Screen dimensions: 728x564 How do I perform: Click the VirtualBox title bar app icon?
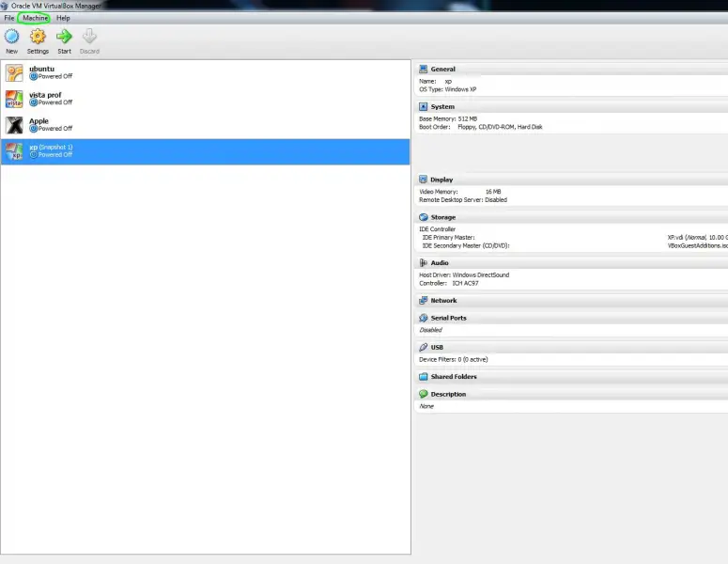pos(4,6)
